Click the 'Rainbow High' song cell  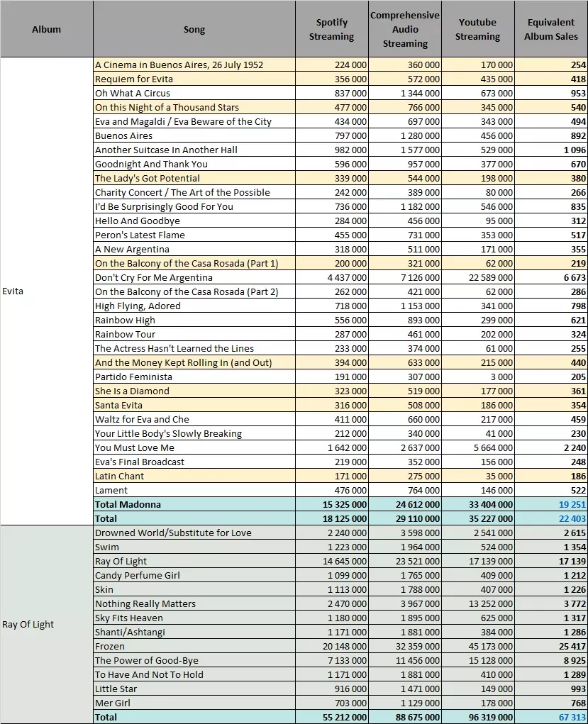pyautogui.click(x=194, y=321)
